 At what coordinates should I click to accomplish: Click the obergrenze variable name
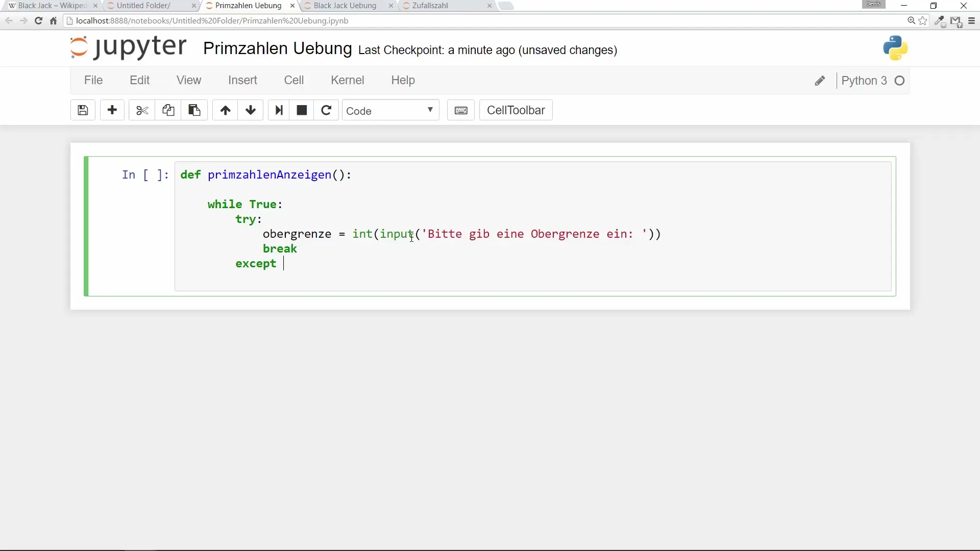tap(297, 234)
